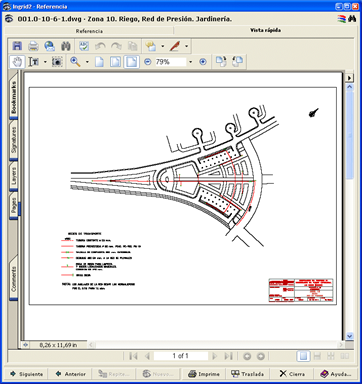The height and width of the screenshot is (384, 362).
Task: Select the text selection tool
Action: 33,62
